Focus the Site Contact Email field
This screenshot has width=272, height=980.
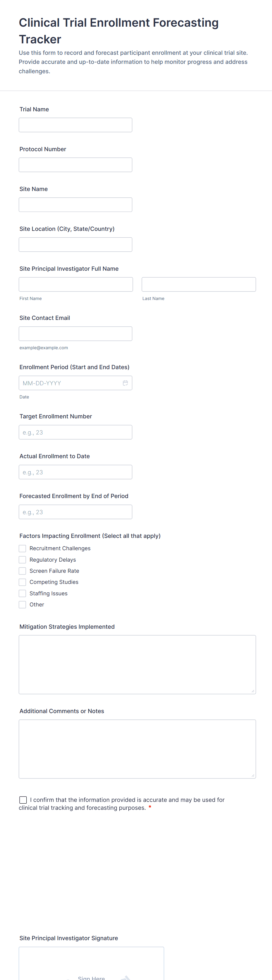click(x=75, y=334)
